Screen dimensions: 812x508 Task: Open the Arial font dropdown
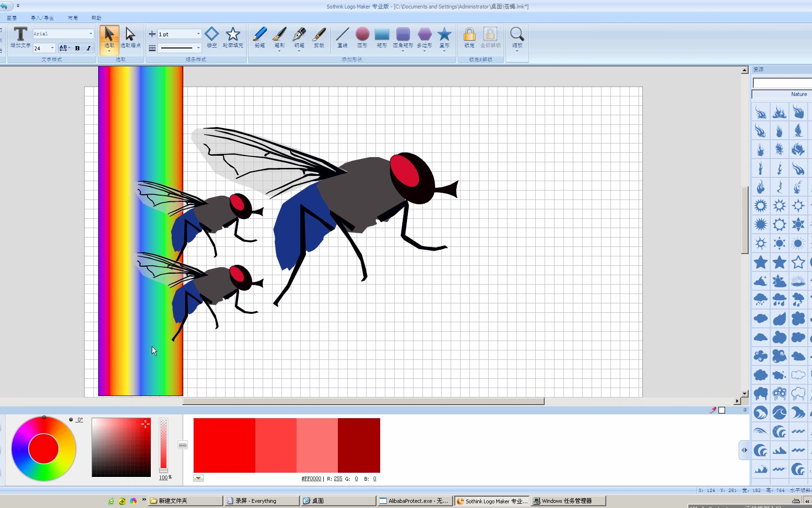pyautogui.click(x=91, y=34)
